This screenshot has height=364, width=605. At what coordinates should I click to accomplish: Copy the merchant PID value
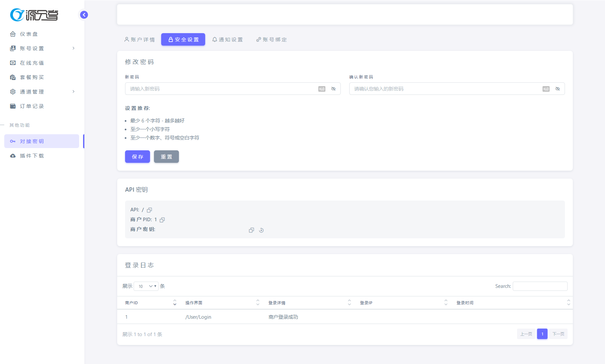point(162,220)
